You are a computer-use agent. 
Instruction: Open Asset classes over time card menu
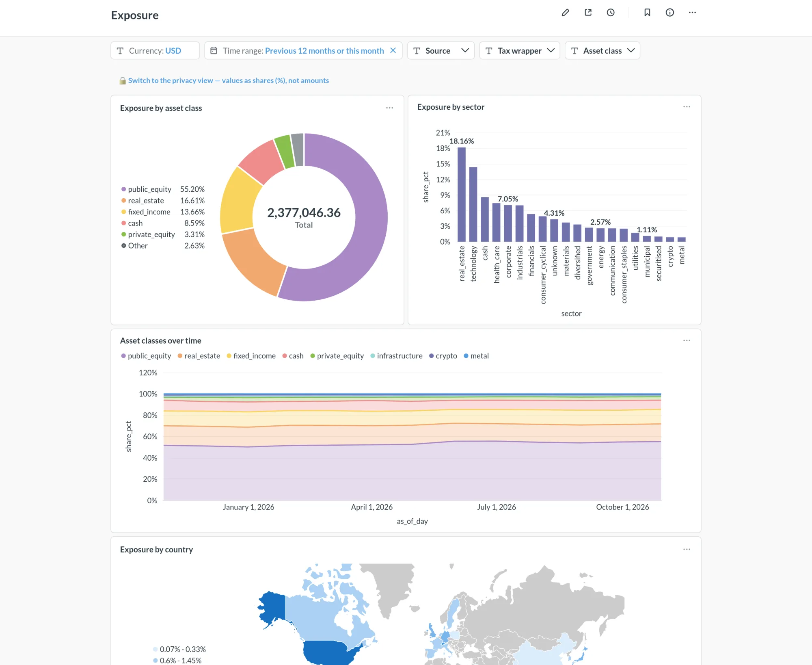click(687, 340)
